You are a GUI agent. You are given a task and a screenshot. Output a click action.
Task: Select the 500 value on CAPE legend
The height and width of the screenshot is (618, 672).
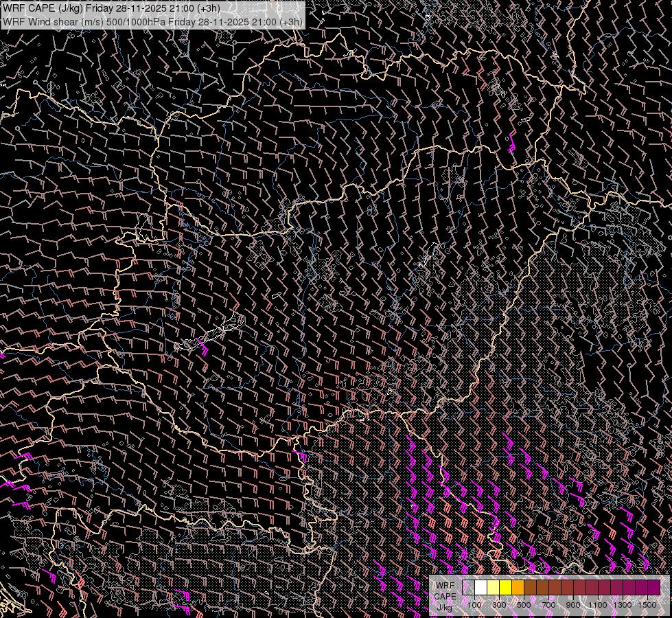click(524, 605)
